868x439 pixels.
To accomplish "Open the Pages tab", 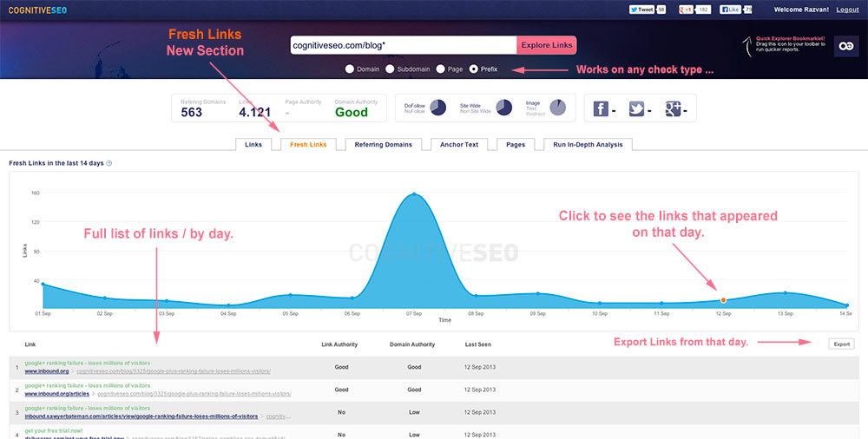I will coord(516,145).
